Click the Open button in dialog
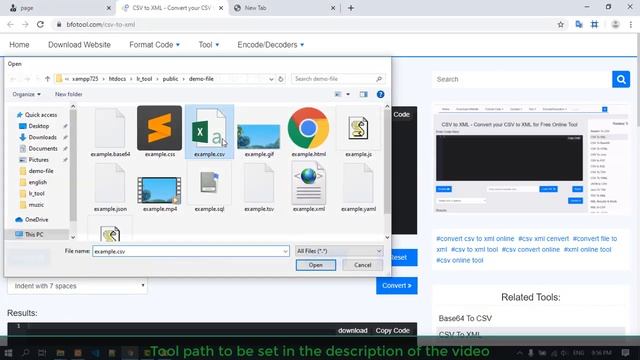The image size is (640, 360). click(316, 265)
